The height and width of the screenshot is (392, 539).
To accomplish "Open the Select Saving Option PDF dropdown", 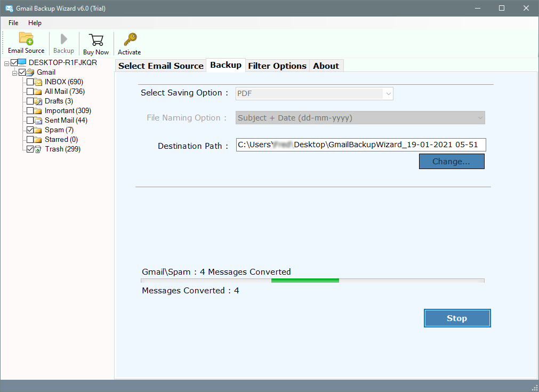I will (x=314, y=93).
